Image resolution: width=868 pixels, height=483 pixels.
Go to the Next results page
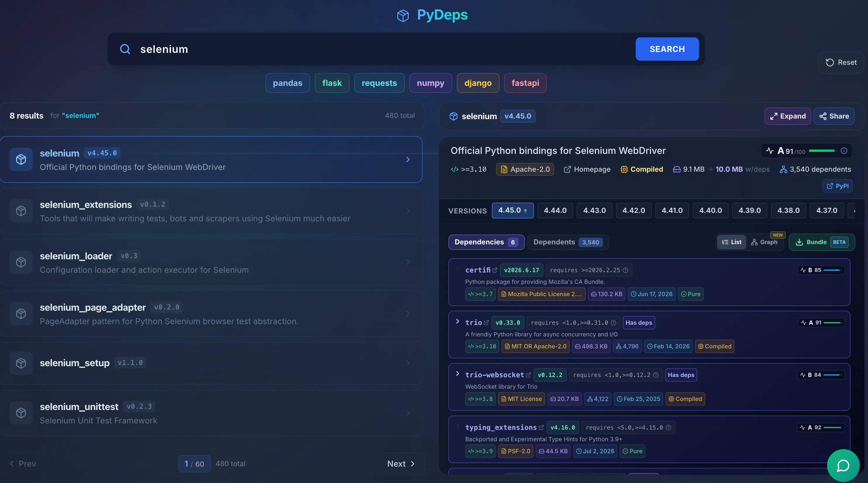pos(402,464)
